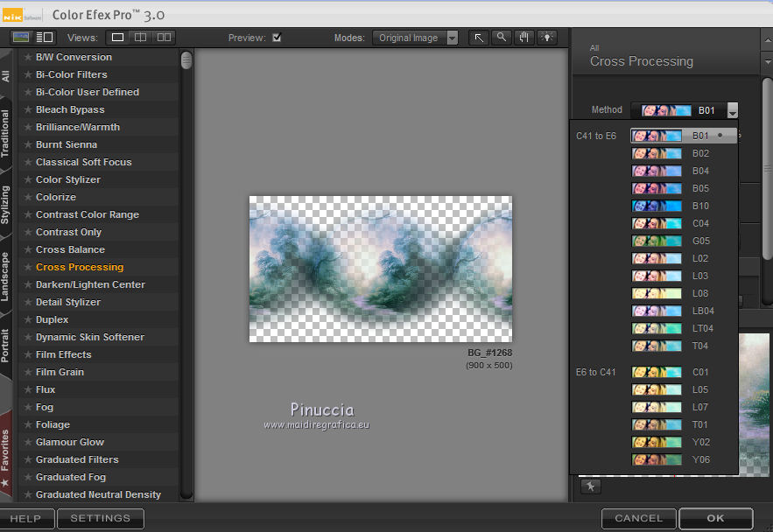Screen dimensions: 773x532
Task: Star the Bi-Color Filters entry as favorite
Action: [28, 74]
